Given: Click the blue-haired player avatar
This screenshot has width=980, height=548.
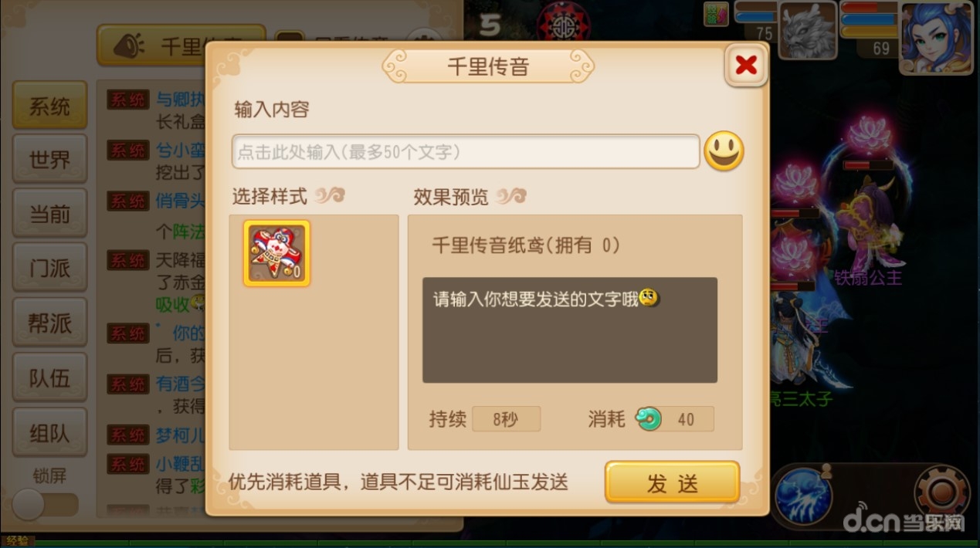Looking at the screenshot, I should tap(936, 36).
